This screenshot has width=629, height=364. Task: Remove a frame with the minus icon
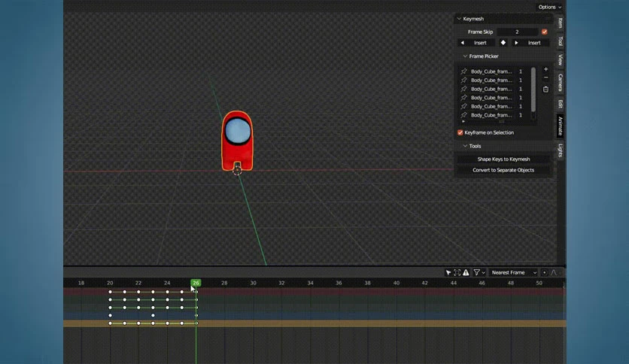[x=545, y=77]
